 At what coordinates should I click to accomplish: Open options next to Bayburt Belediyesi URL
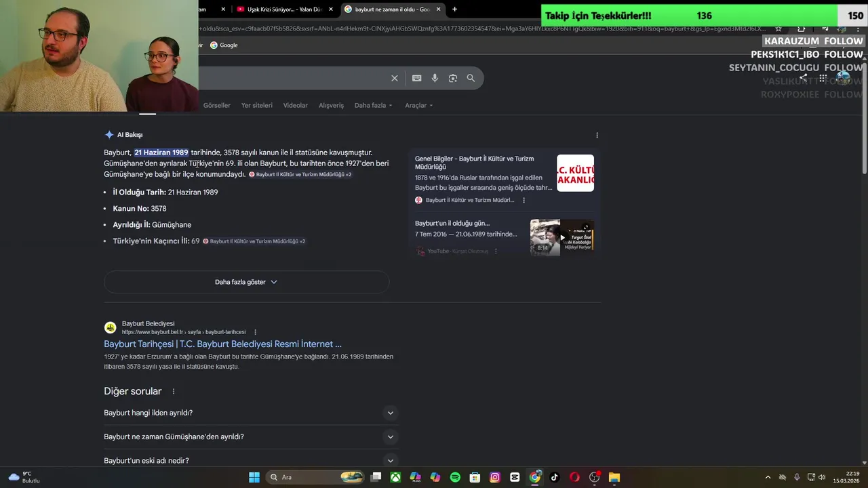pyautogui.click(x=255, y=332)
